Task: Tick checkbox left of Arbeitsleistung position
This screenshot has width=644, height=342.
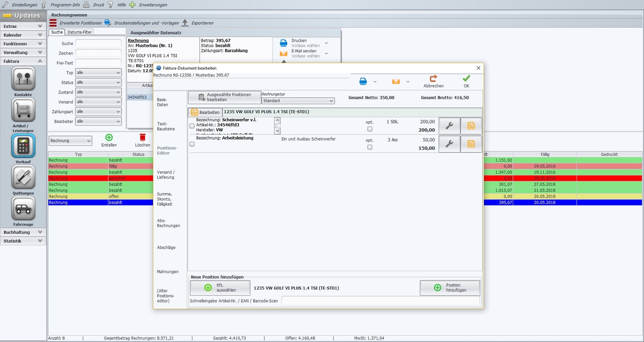Action: click(192, 144)
